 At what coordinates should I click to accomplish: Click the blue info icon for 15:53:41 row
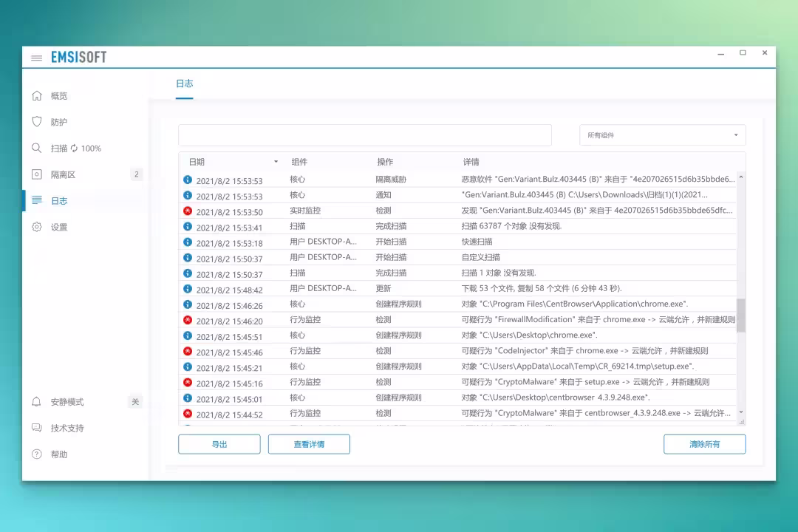pyautogui.click(x=188, y=227)
